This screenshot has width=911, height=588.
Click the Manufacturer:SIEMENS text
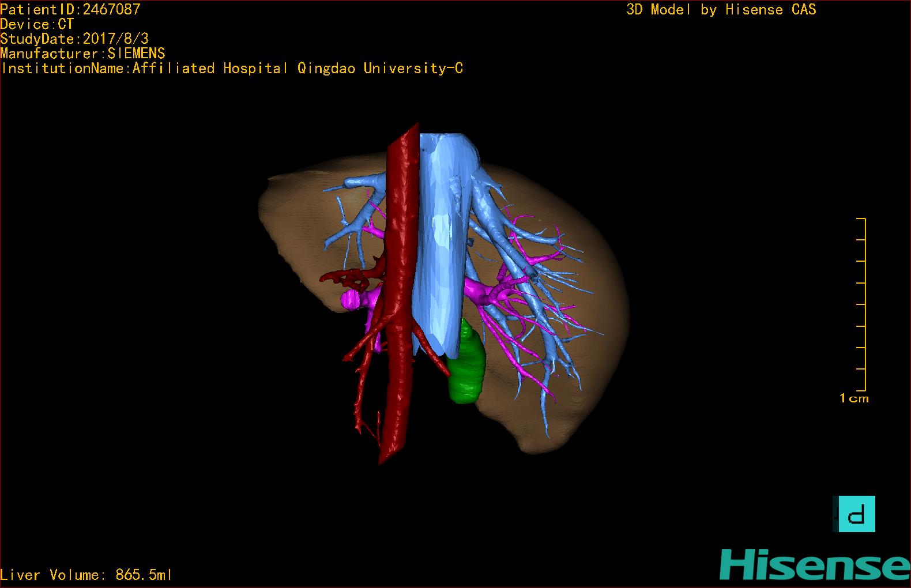tap(82, 54)
